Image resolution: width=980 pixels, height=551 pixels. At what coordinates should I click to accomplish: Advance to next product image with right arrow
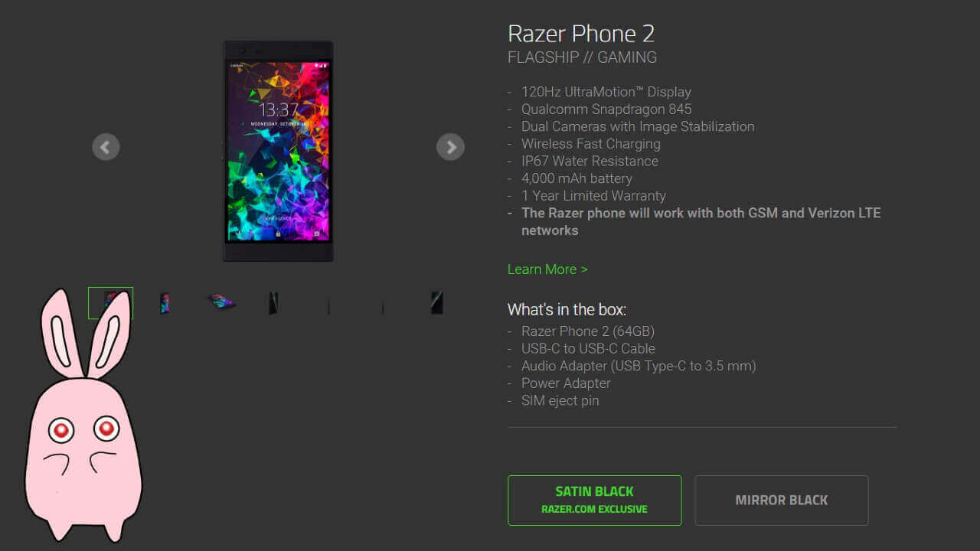pos(450,147)
